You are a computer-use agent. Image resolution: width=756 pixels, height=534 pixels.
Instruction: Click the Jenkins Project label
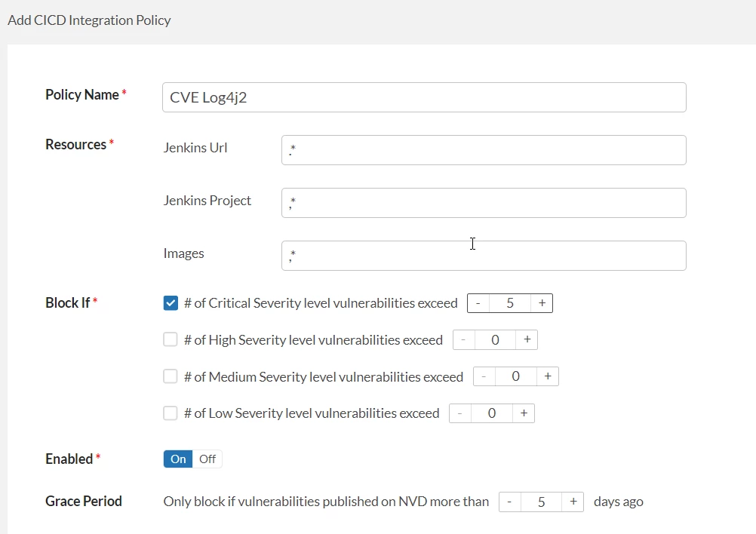coord(207,201)
